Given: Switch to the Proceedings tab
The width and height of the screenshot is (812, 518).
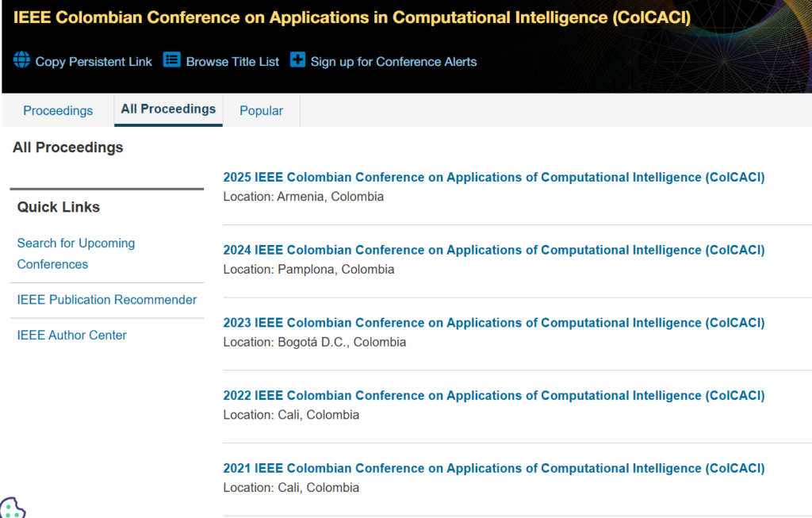Looking at the screenshot, I should tap(58, 111).
